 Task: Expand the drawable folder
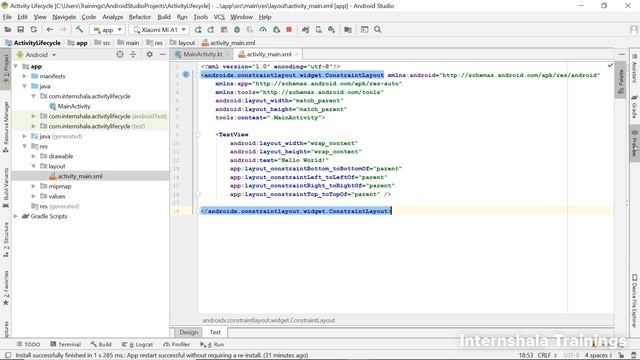33,156
